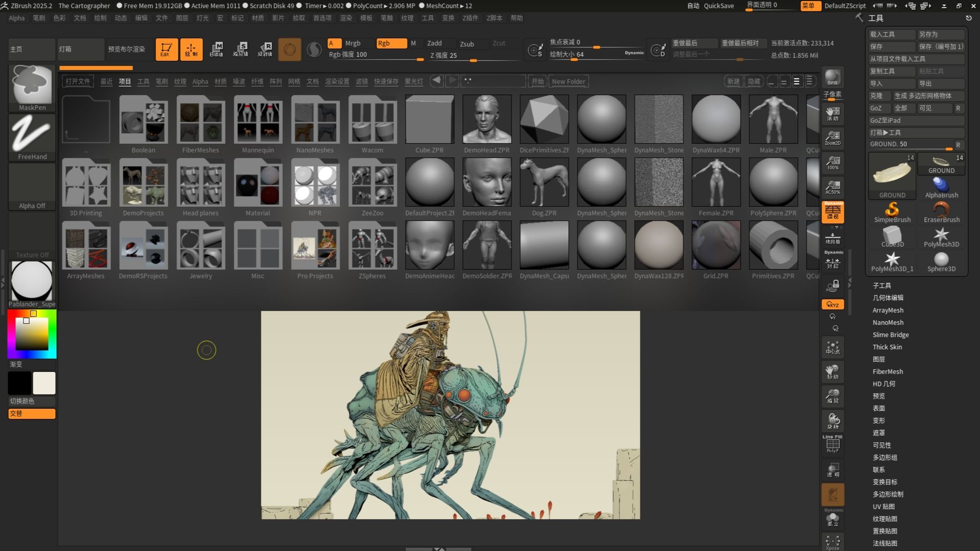Select the Rotate gizmo (R) tool
The image size is (980, 551).
(x=265, y=49)
